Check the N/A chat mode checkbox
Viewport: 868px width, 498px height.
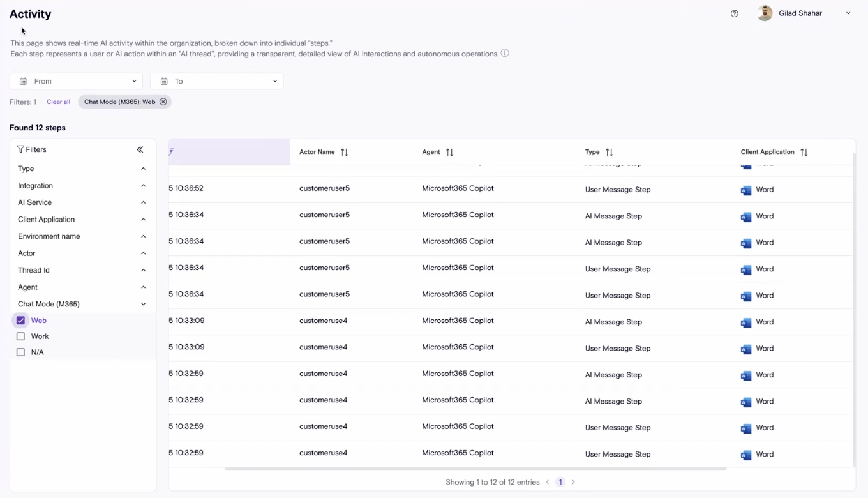tap(21, 352)
